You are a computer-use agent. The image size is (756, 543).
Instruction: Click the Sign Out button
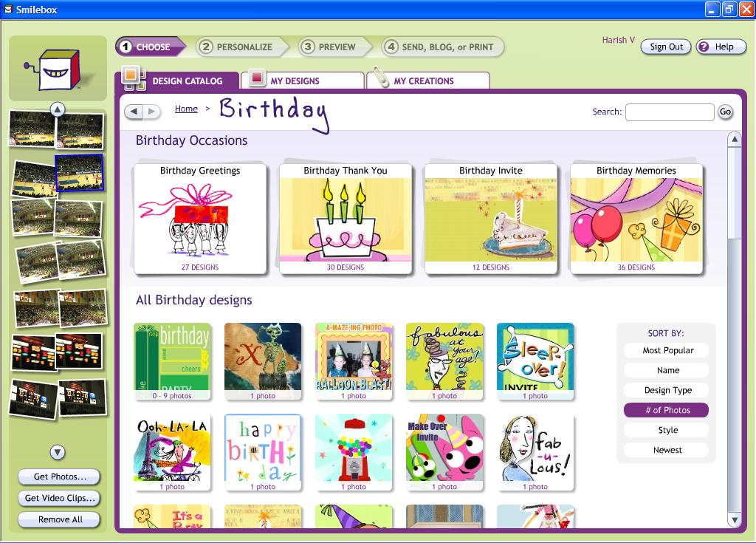point(665,47)
